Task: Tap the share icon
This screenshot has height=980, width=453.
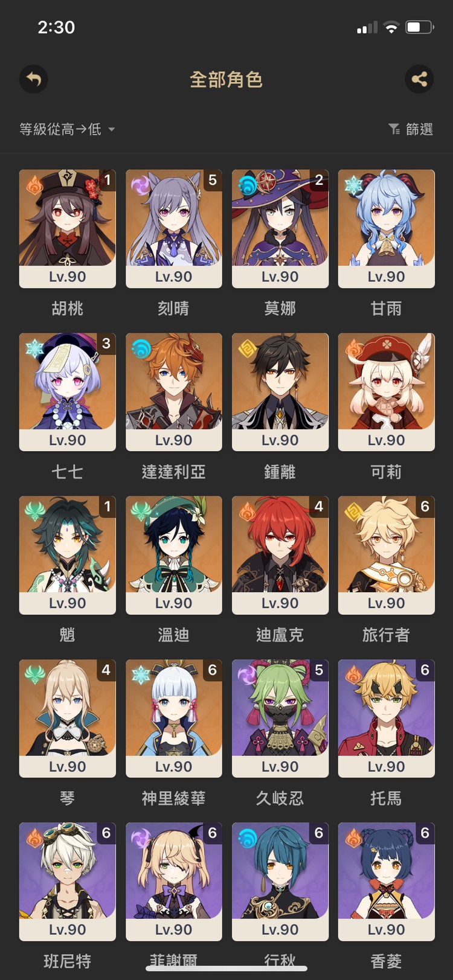Action: click(x=419, y=79)
